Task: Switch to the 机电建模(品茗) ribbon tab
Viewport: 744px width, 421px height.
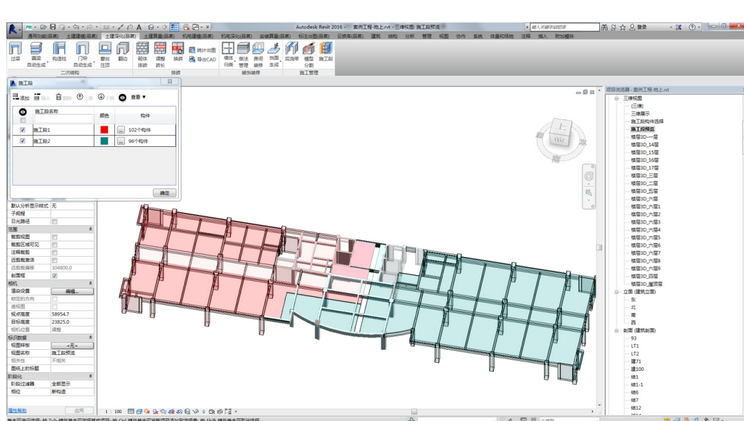Action: (198, 36)
